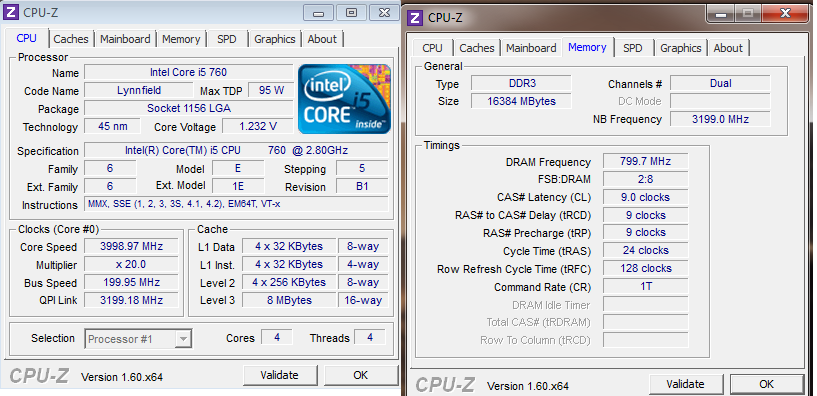Viewport: 817px width, 396px height.
Task: Click the empty DRAM Idle Timer field
Action: coord(646,305)
